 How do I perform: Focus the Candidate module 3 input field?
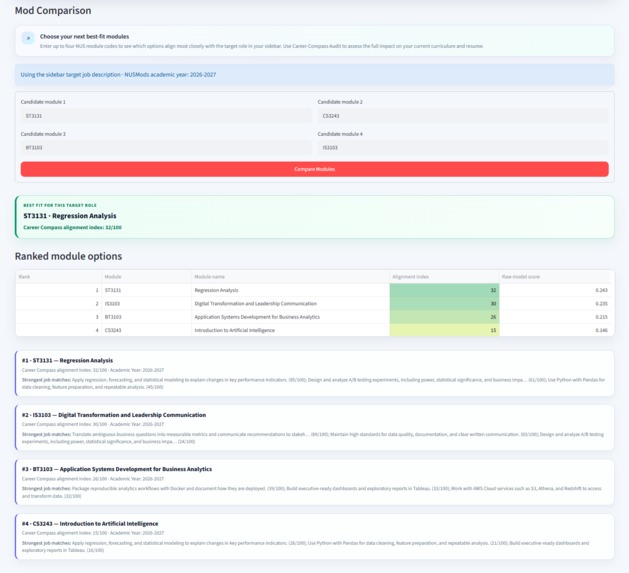(x=166, y=148)
